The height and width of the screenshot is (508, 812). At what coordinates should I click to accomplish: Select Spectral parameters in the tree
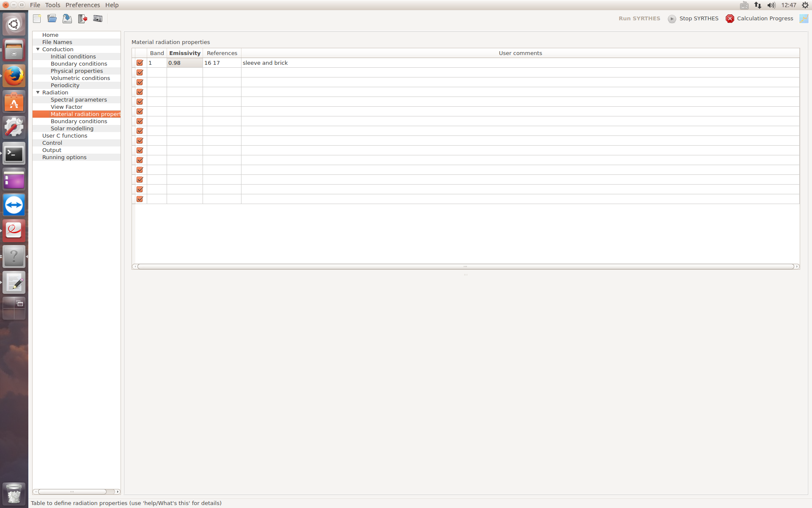79,99
